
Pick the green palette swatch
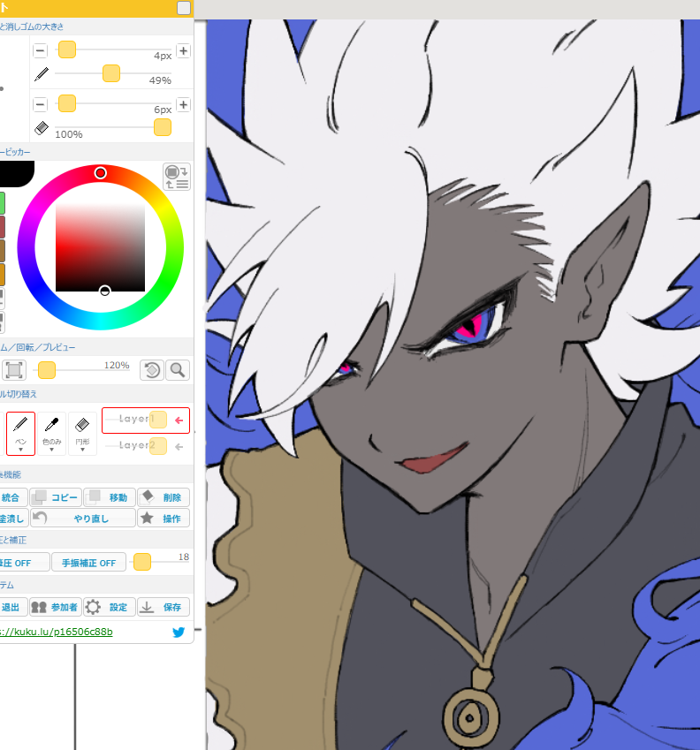coord(2,203)
